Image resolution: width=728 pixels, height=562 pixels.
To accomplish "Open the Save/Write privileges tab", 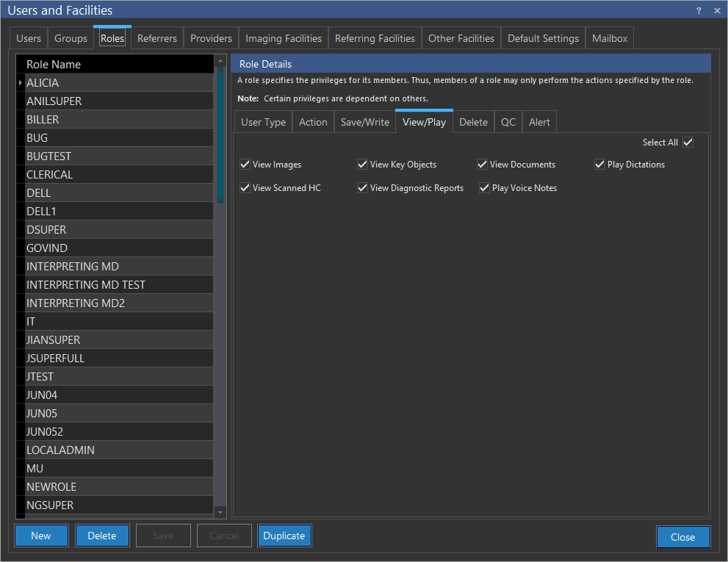I will coord(364,122).
